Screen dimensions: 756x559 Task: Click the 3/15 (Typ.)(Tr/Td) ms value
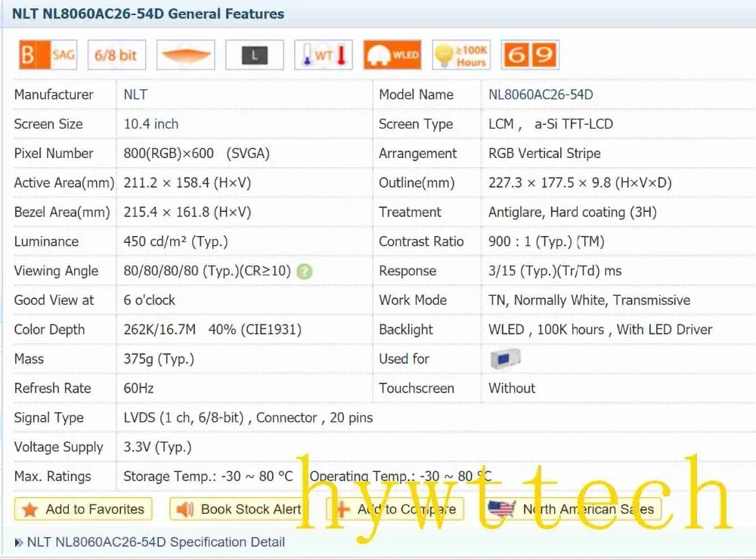click(x=555, y=271)
